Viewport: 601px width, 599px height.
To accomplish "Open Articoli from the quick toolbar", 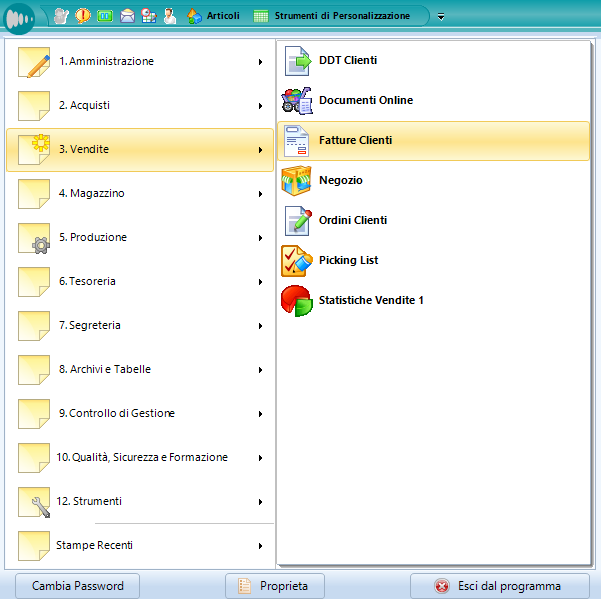I will (x=213, y=16).
